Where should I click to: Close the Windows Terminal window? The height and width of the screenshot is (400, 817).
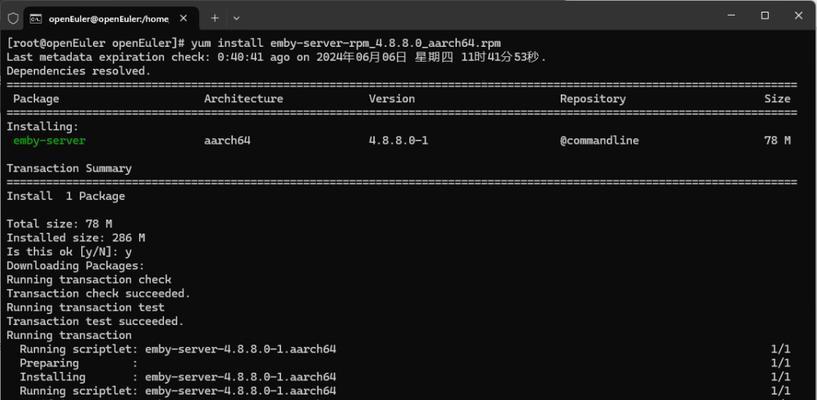point(799,16)
